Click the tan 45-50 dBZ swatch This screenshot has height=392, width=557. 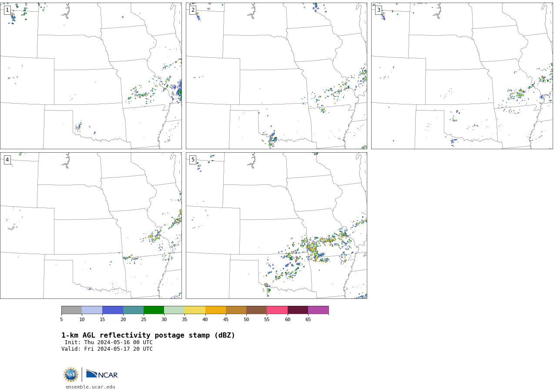click(236, 310)
